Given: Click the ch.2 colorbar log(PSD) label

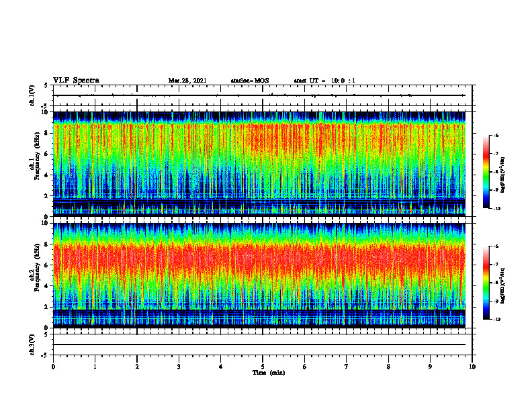Looking at the screenshot, I should (x=503, y=285).
